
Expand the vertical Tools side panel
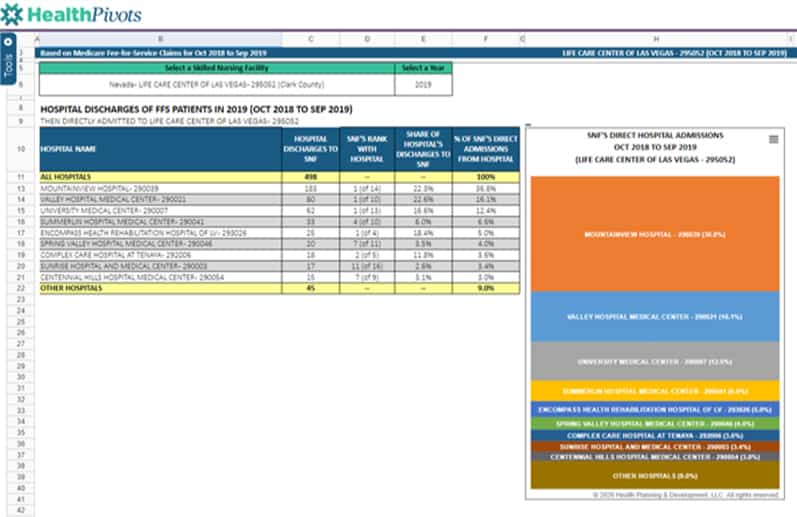8,59
